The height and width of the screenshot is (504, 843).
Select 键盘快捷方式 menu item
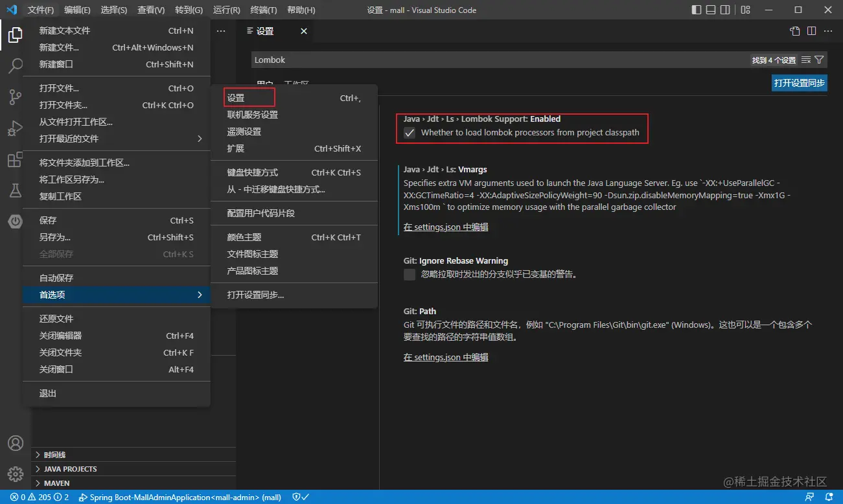[x=294, y=172]
